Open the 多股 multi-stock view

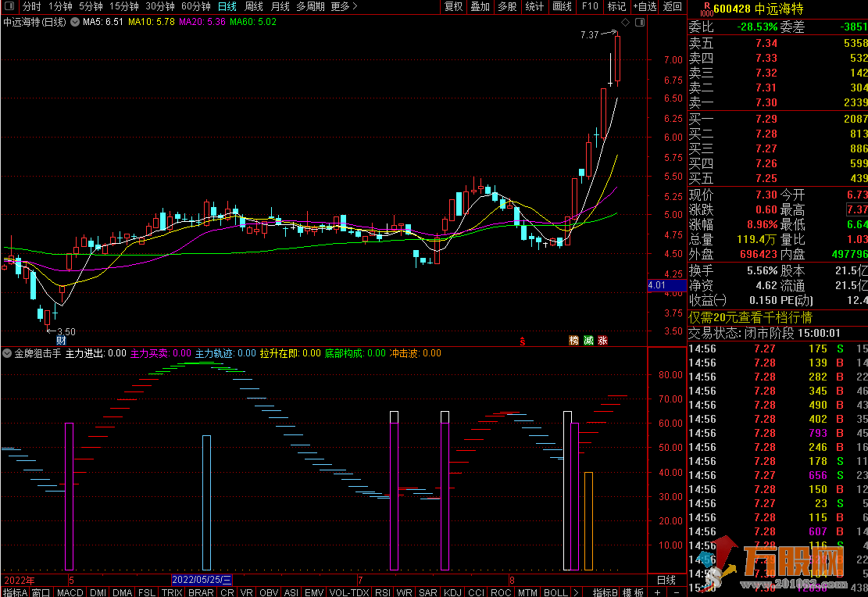click(x=507, y=7)
